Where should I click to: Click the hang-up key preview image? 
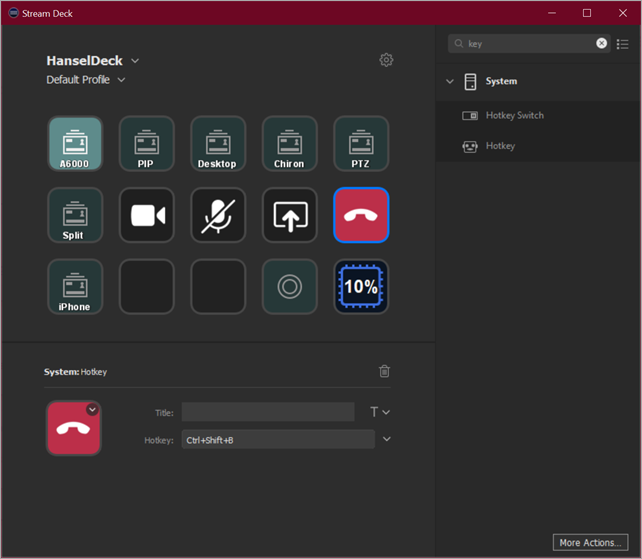click(74, 428)
